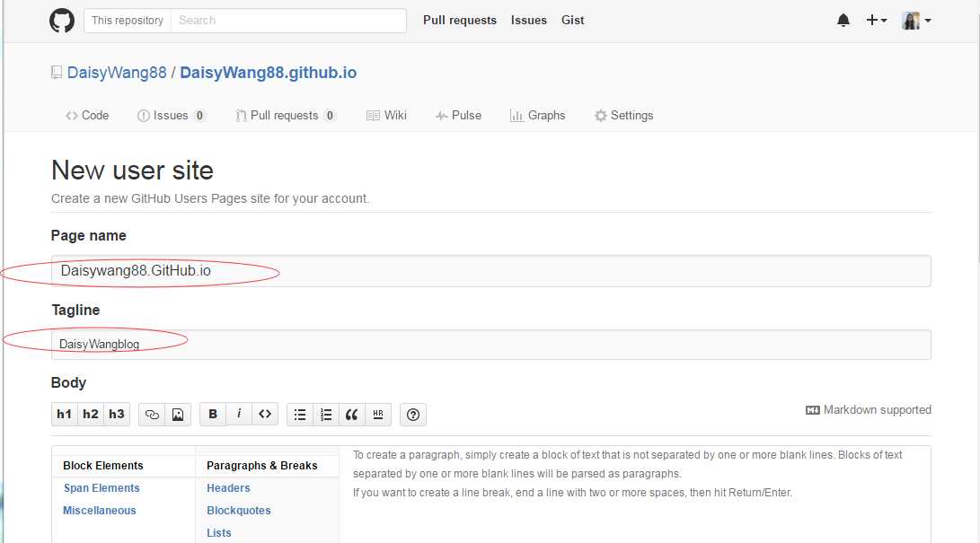
Task: Open the Blockquotes help topic
Action: point(239,511)
